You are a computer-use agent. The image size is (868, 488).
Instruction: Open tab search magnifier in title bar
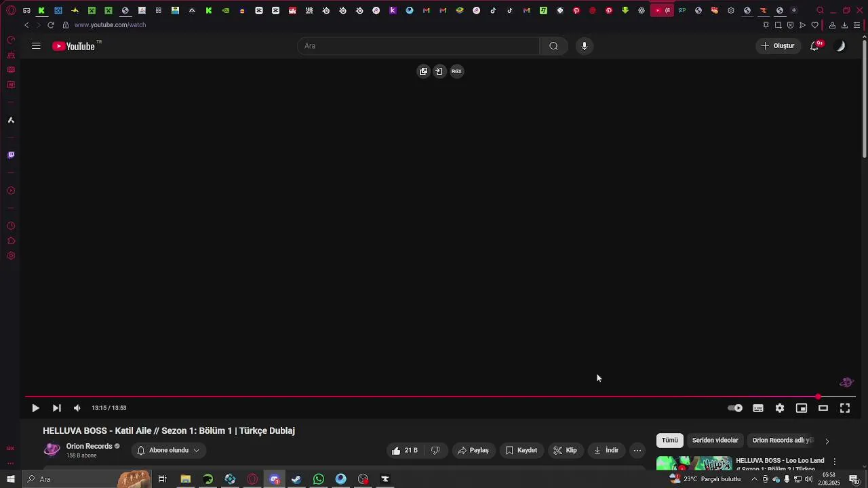point(820,10)
